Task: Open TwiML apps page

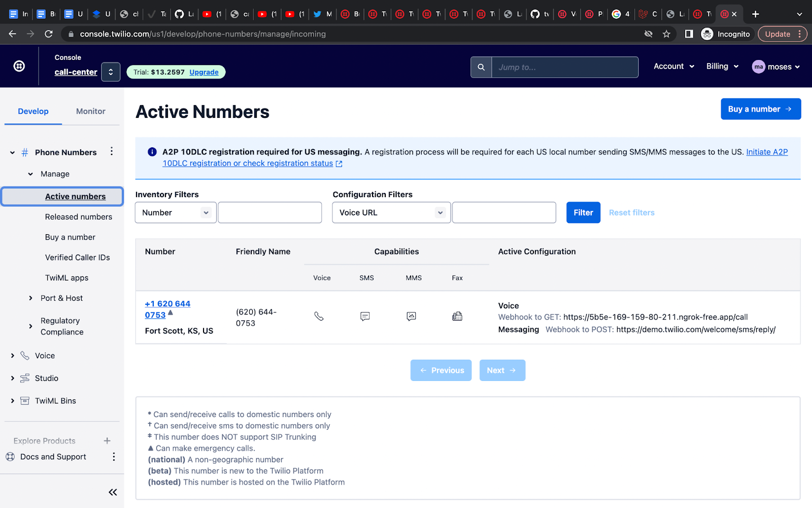Action: click(x=66, y=278)
